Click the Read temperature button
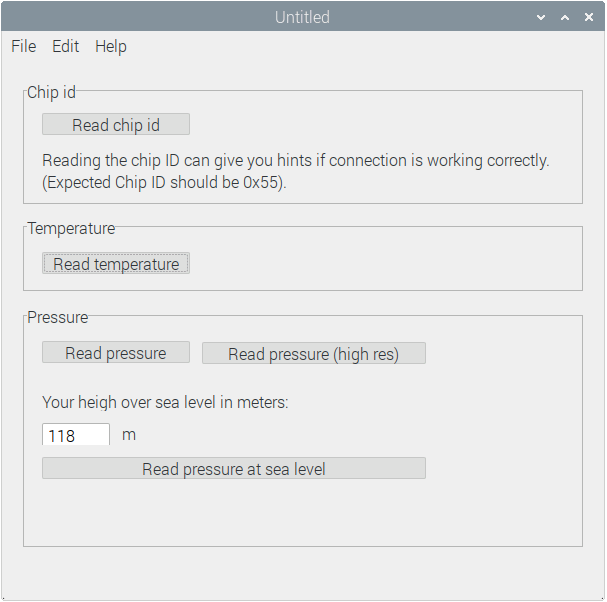This screenshot has height=602, width=607. click(116, 264)
